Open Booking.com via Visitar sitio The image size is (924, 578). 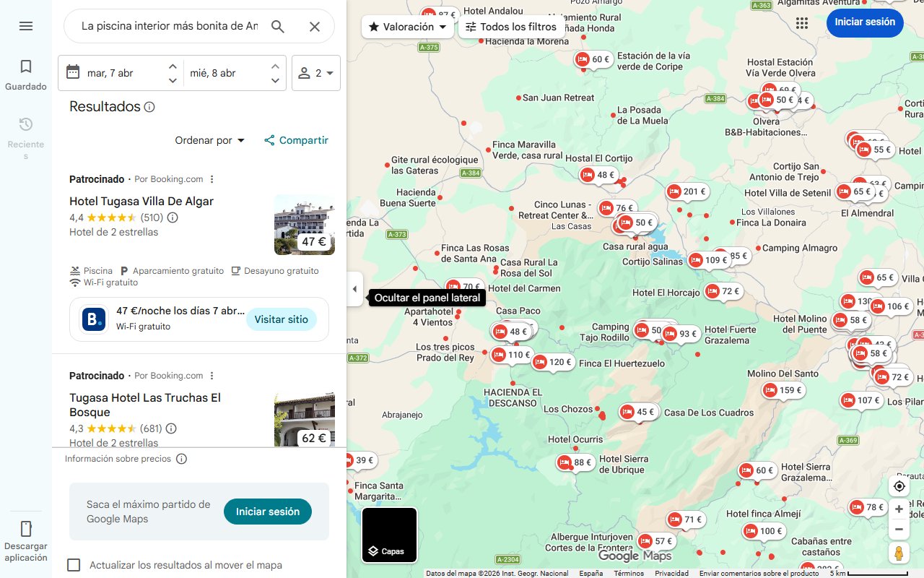282,319
